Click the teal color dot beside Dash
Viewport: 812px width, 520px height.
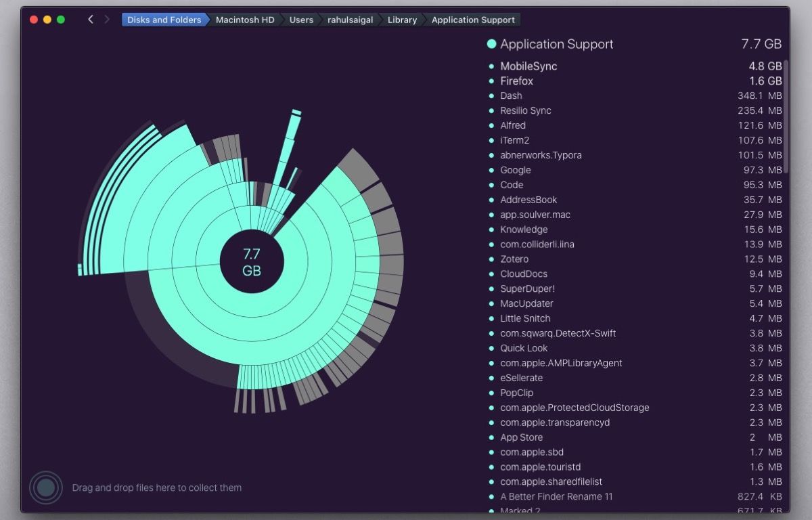[491, 95]
